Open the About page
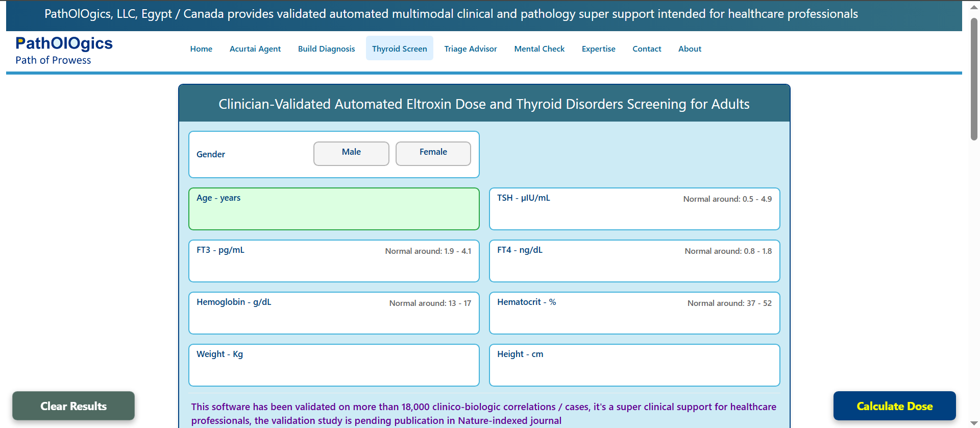The width and height of the screenshot is (980, 428). [690, 49]
